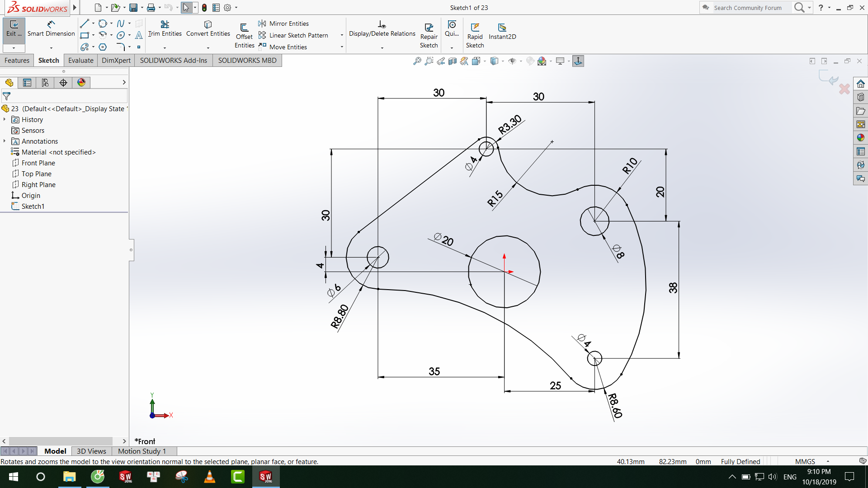Click Display/Delete Relations tool
The image size is (868, 488).
point(382,29)
